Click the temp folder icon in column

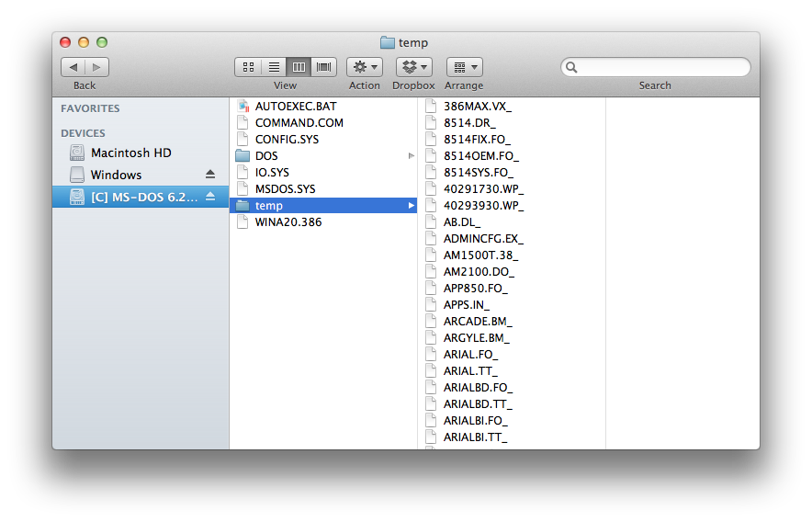coord(242,205)
